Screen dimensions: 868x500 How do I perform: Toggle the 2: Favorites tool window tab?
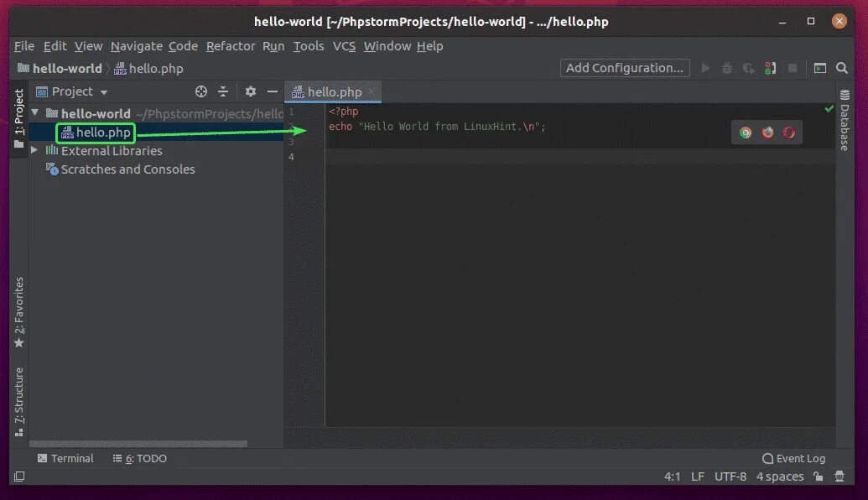tap(18, 312)
